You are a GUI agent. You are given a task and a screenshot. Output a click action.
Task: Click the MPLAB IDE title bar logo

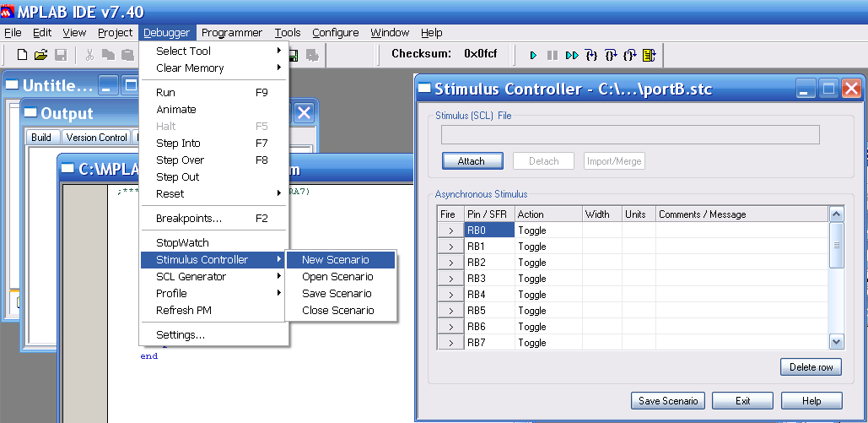coord(8,10)
